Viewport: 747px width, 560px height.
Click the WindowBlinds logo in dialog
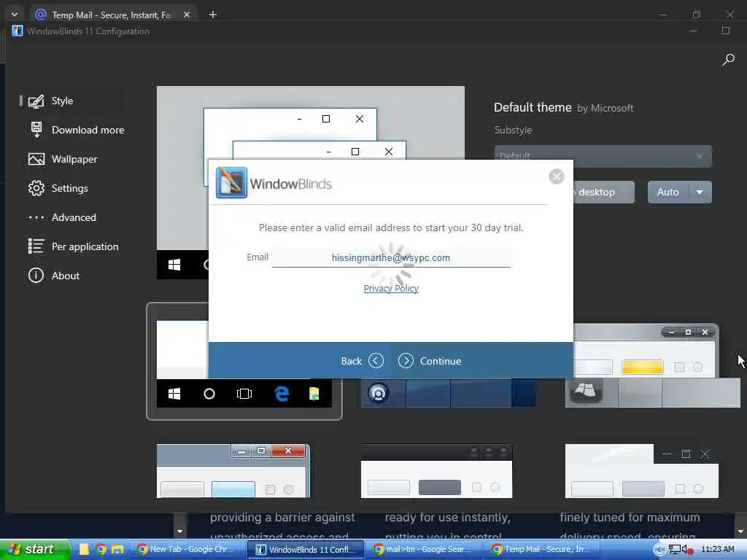231,182
